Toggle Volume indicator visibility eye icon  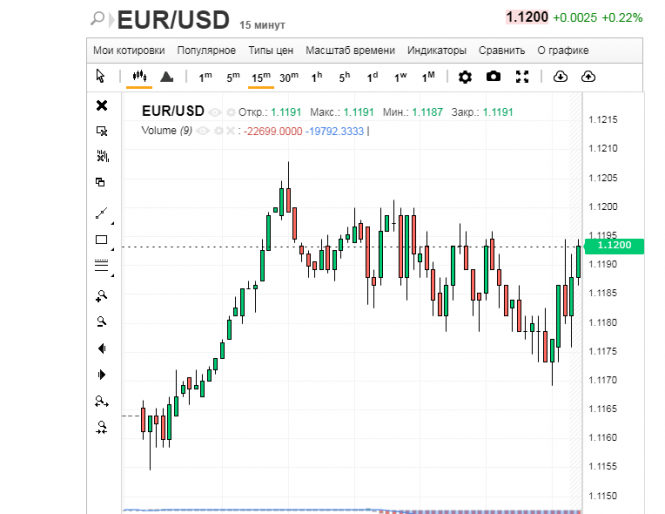(x=203, y=131)
